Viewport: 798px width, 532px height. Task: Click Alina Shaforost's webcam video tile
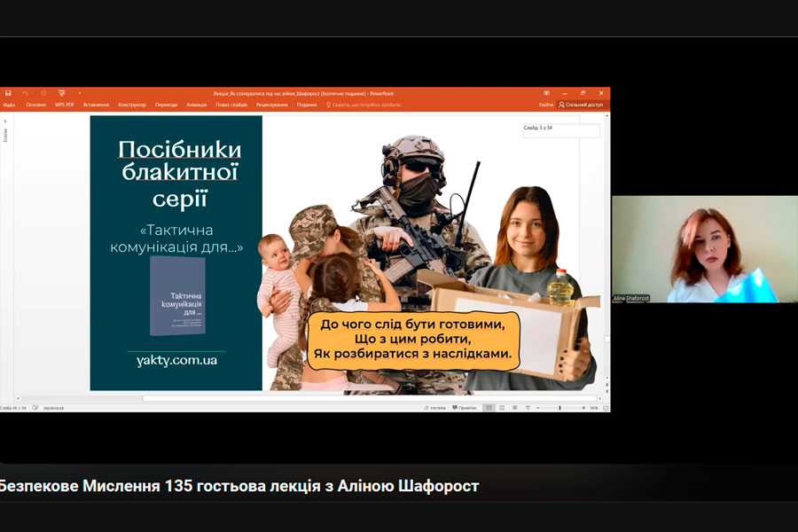pos(704,249)
